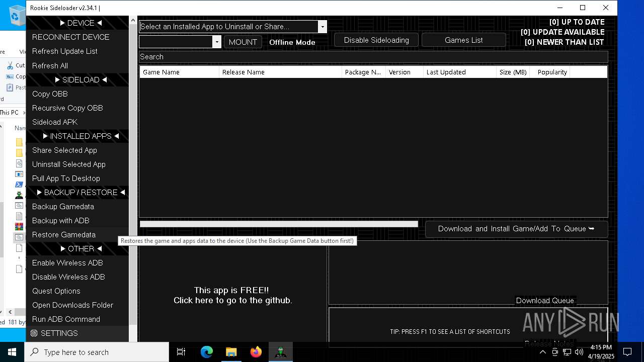The image size is (644, 362).
Task: Launch Firefox from taskbar
Action: (x=256, y=352)
